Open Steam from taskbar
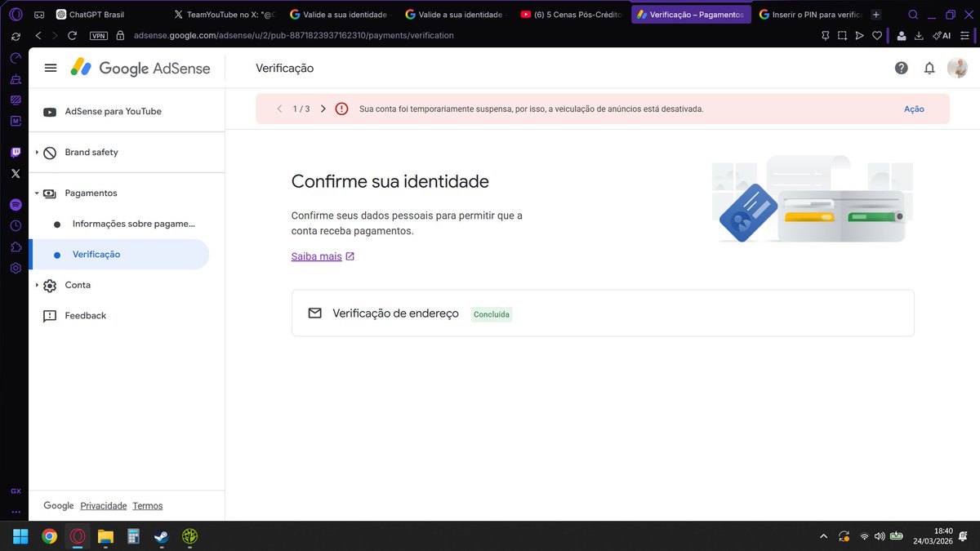 [x=161, y=536]
